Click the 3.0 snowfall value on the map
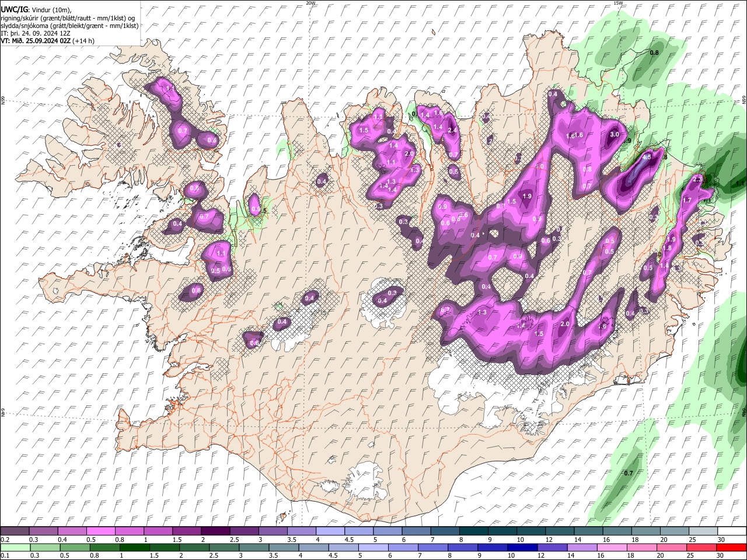Viewport: 747px width, 560px height. pyautogui.click(x=614, y=134)
